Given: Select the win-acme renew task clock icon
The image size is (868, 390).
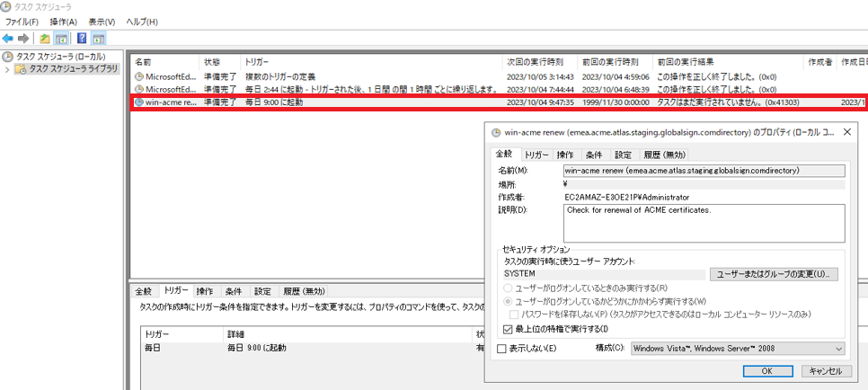Looking at the screenshot, I should 139,102.
